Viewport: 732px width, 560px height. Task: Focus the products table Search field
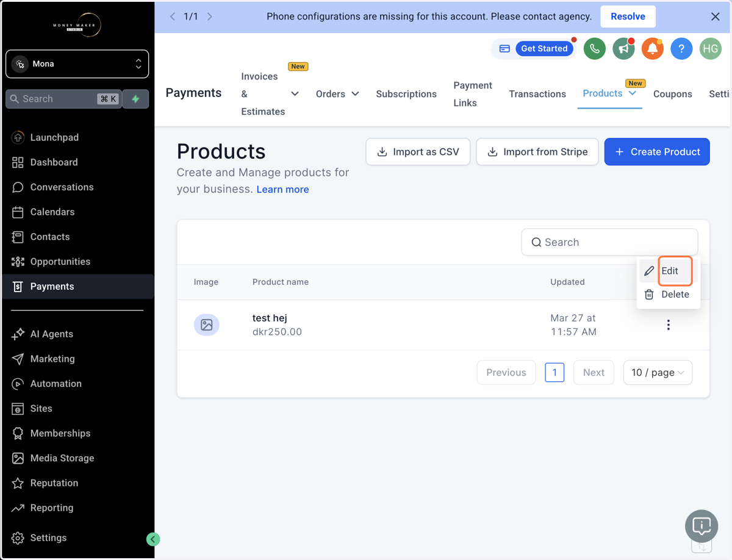pyautogui.click(x=609, y=242)
